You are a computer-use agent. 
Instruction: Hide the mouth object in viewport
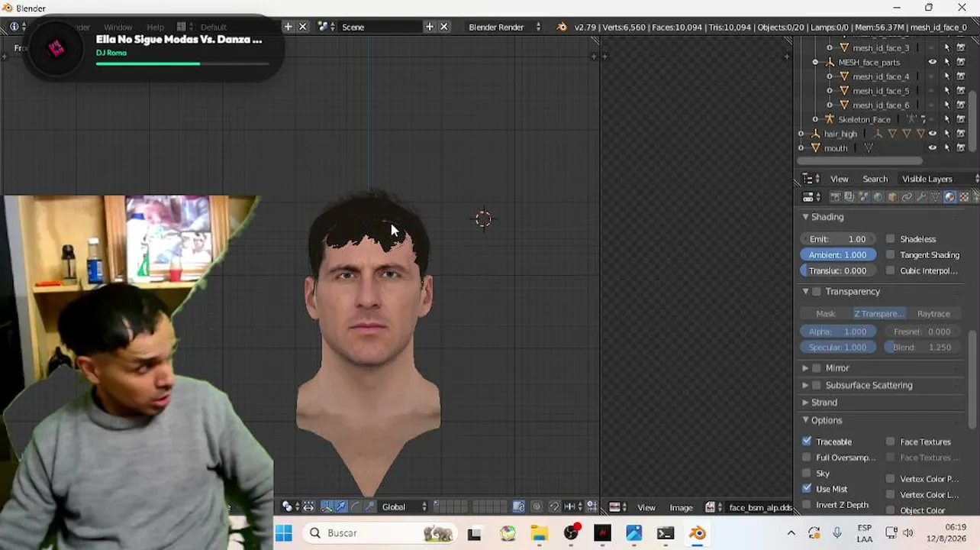(933, 147)
